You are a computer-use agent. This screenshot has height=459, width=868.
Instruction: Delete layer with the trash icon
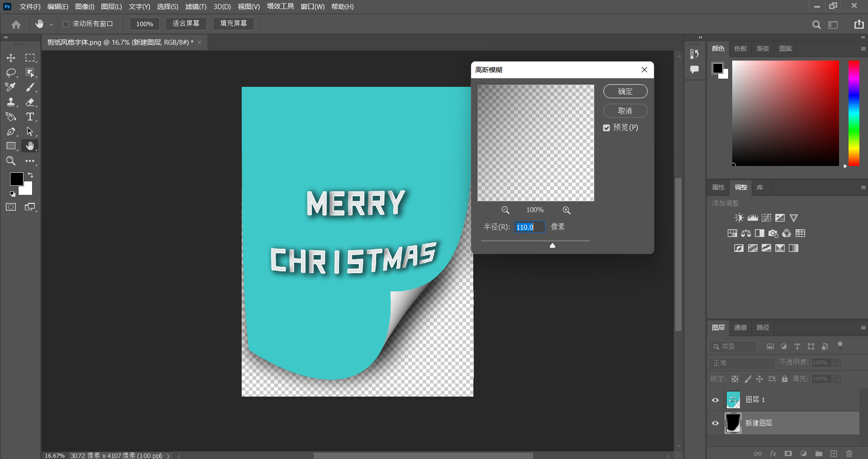849,454
